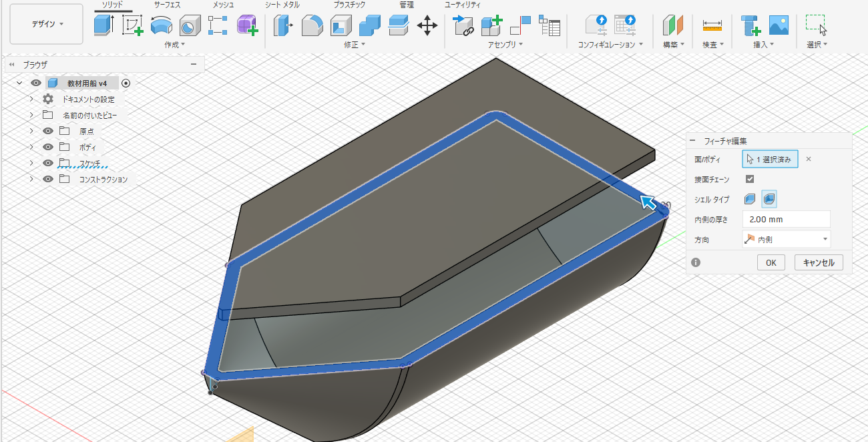Switch to the シート メタル tab
Image resolution: width=868 pixels, height=442 pixels.
282,5
